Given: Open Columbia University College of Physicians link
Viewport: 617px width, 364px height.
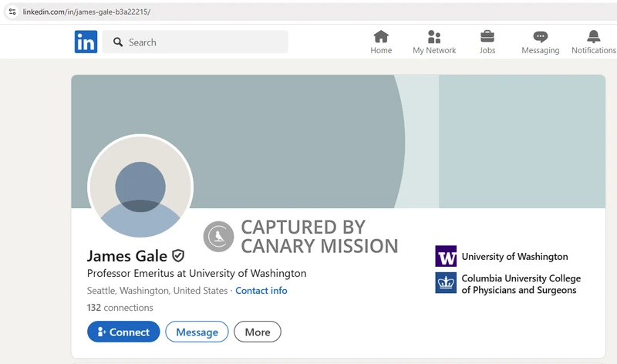Looking at the screenshot, I should tap(521, 284).
